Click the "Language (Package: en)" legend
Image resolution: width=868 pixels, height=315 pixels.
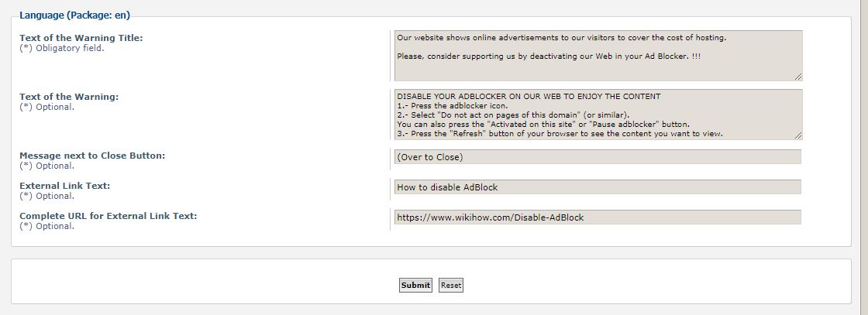point(74,15)
